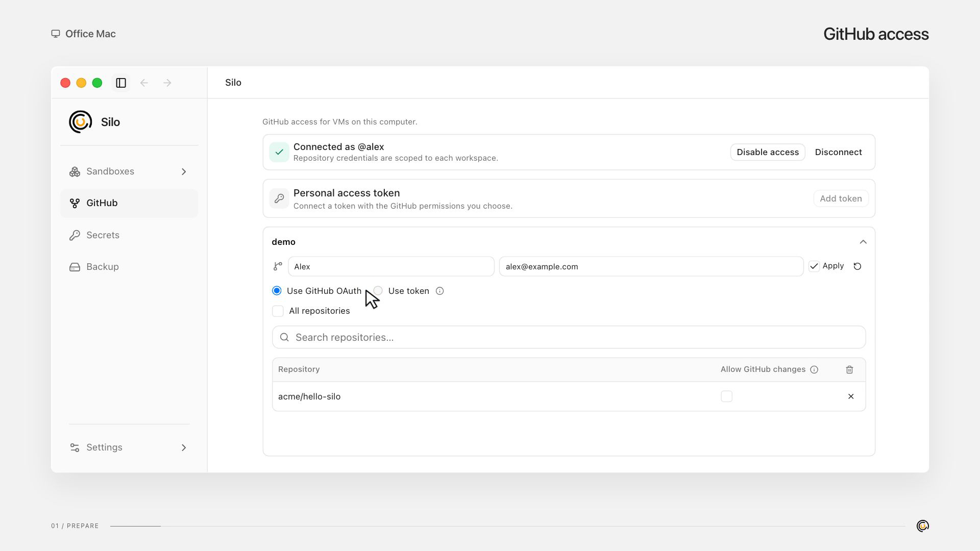
Task: Click the info icon next to Use token
Action: tap(439, 291)
